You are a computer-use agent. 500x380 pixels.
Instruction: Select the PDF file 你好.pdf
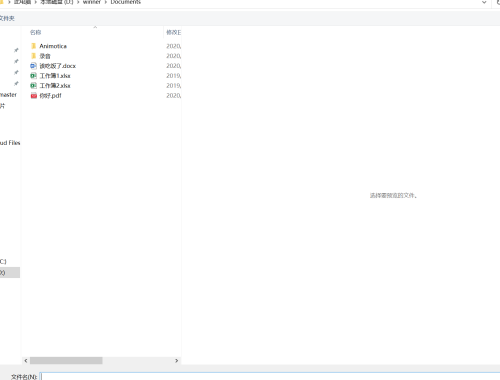click(50, 96)
